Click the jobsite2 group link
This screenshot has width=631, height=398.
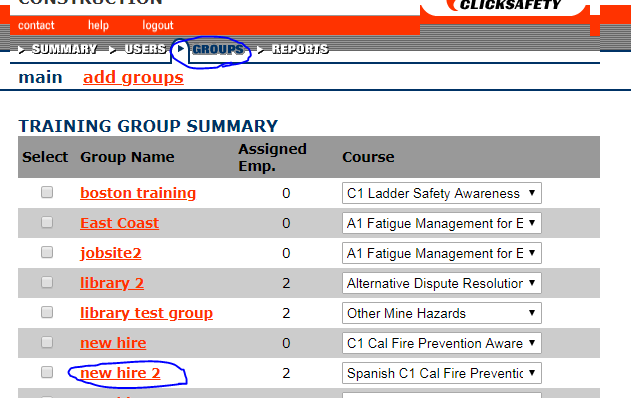pyautogui.click(x=111, y=253)
